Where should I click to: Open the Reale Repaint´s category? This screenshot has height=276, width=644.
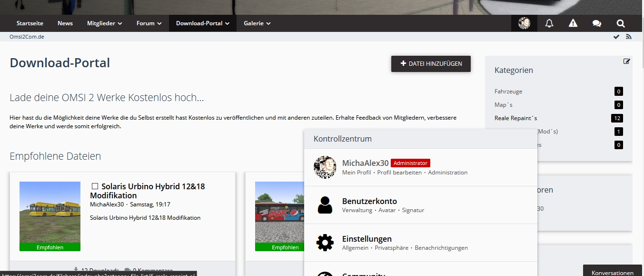[x=515, y=118]
